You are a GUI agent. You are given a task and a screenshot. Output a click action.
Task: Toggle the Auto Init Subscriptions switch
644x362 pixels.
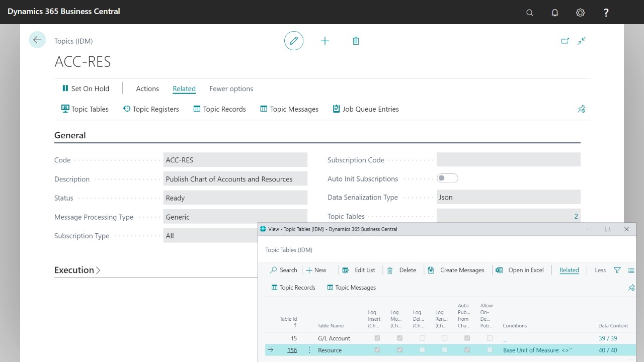point(447,178)
